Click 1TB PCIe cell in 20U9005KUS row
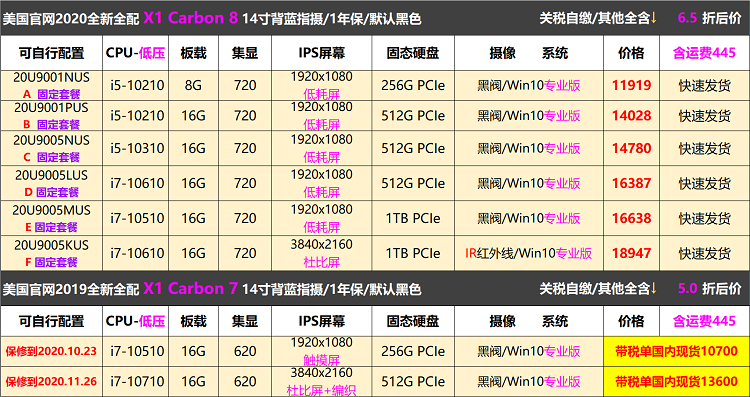 413,253
